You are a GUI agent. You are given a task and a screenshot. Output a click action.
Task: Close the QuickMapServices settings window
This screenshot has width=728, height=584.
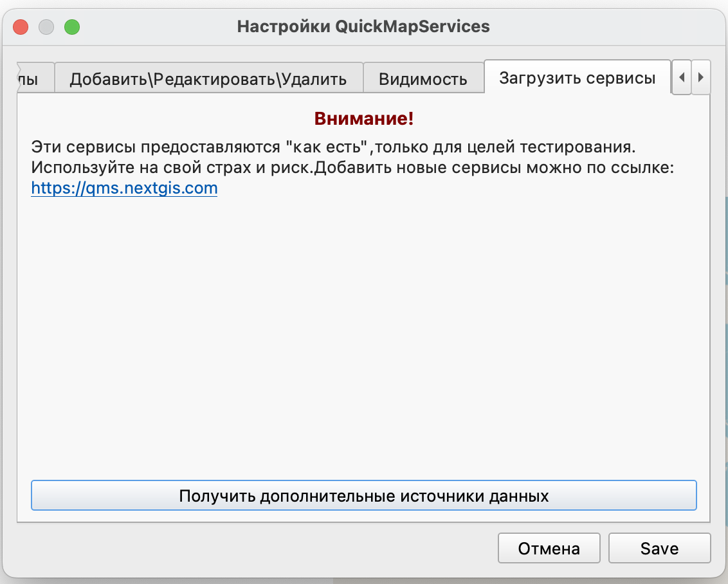(x=21, y=27)
